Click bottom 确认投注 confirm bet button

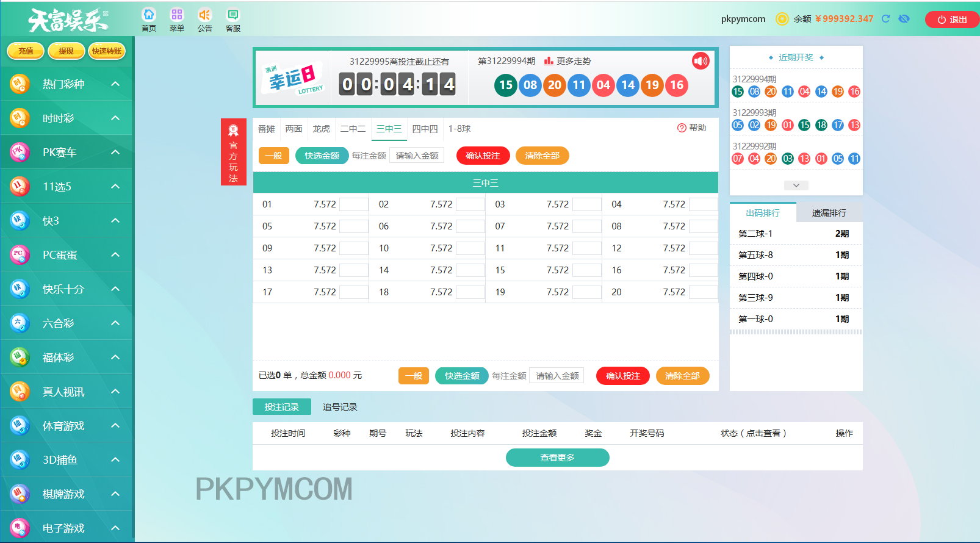coord(623,376)
